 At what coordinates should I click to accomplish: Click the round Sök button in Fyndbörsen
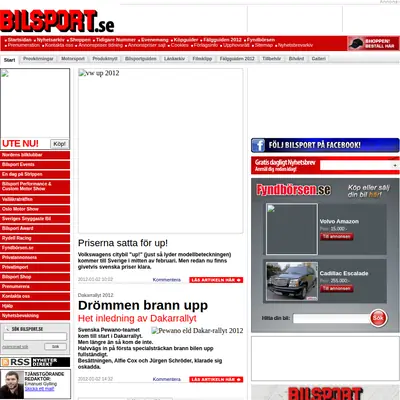tap(378, 318)
